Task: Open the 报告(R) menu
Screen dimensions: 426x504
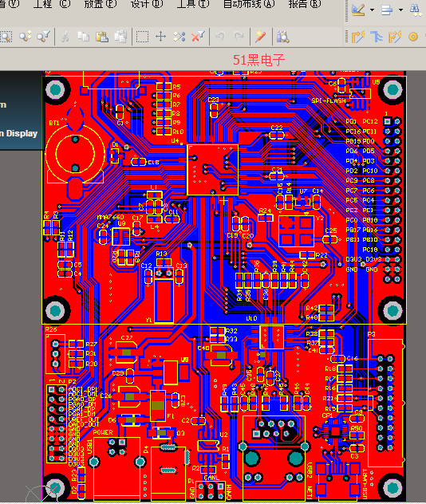Action: (305, 4)
